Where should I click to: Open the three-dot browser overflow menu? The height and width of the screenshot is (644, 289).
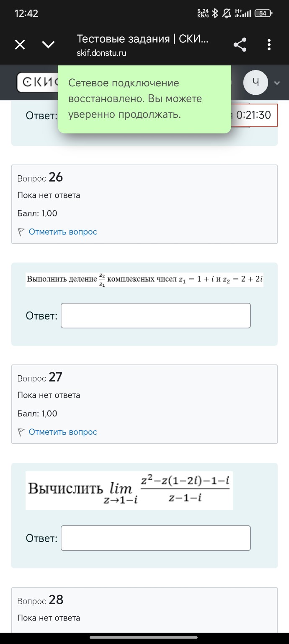[x=269, y=44]
